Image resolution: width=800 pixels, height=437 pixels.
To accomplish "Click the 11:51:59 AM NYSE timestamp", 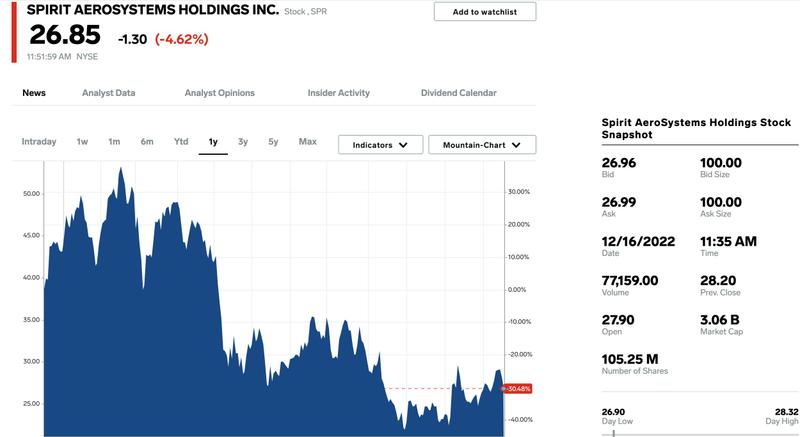I will [x=62, y=57].
